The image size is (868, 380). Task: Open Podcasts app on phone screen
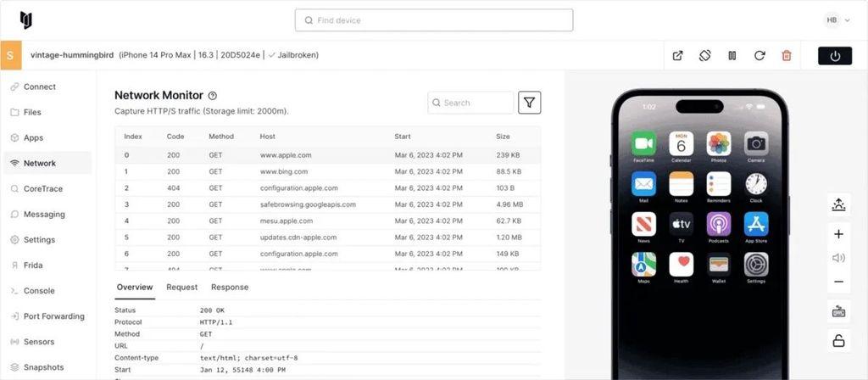[719, 224]
